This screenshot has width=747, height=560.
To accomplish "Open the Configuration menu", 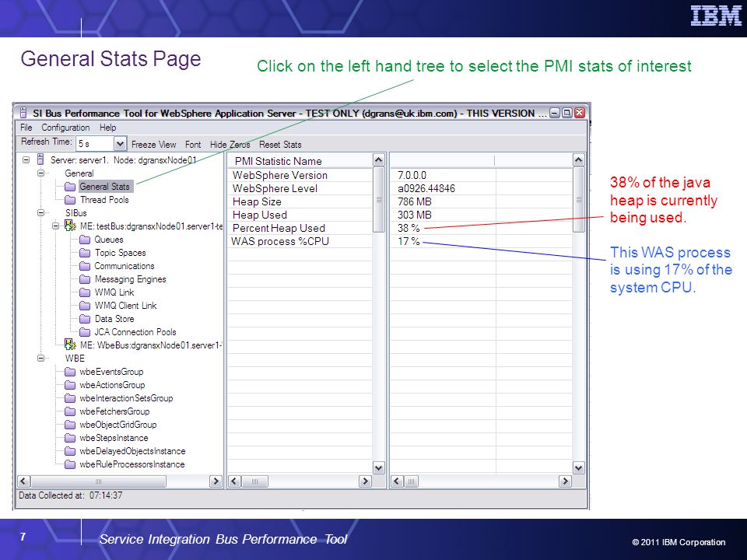I will (x=65, y=128).
